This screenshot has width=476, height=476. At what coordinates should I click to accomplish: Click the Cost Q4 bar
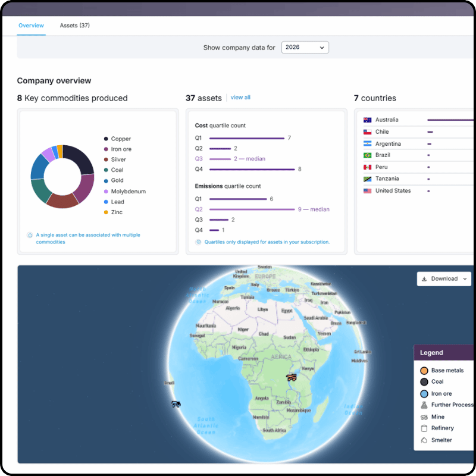point(252,170)
